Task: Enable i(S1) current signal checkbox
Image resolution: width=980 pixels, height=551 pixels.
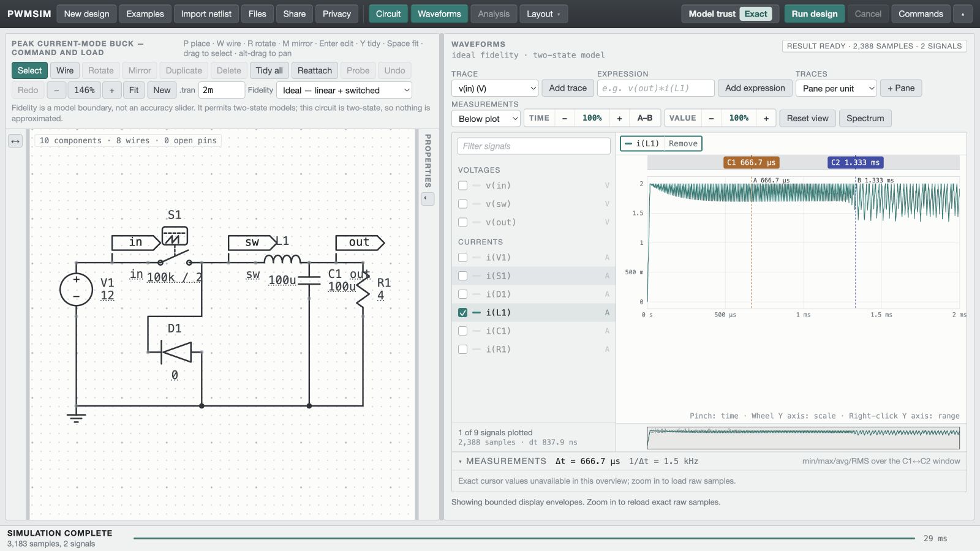Action: pyautogui.click(x=462, y=276)
